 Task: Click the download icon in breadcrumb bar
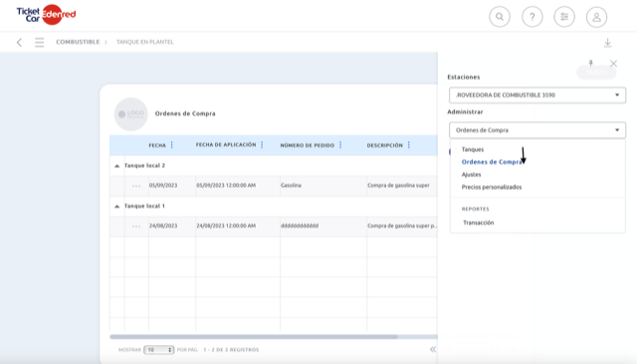[x=607, y=43]
